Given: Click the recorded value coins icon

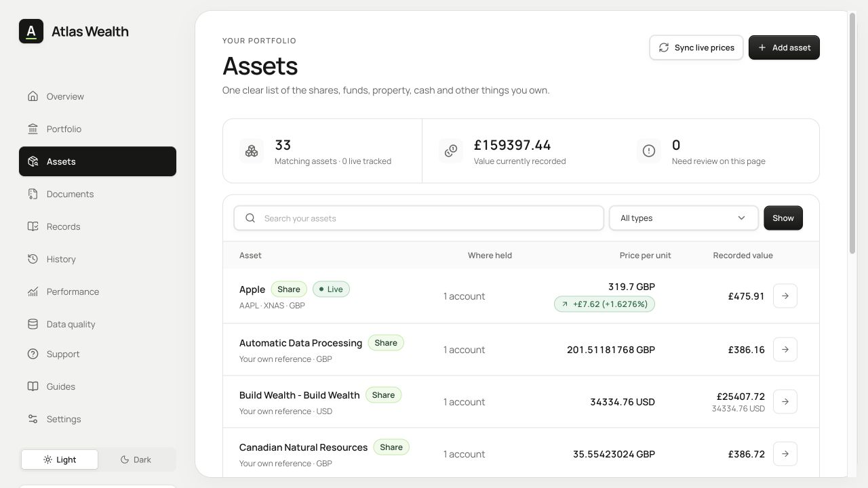Looking at the screenshot, I should point(451,150).
